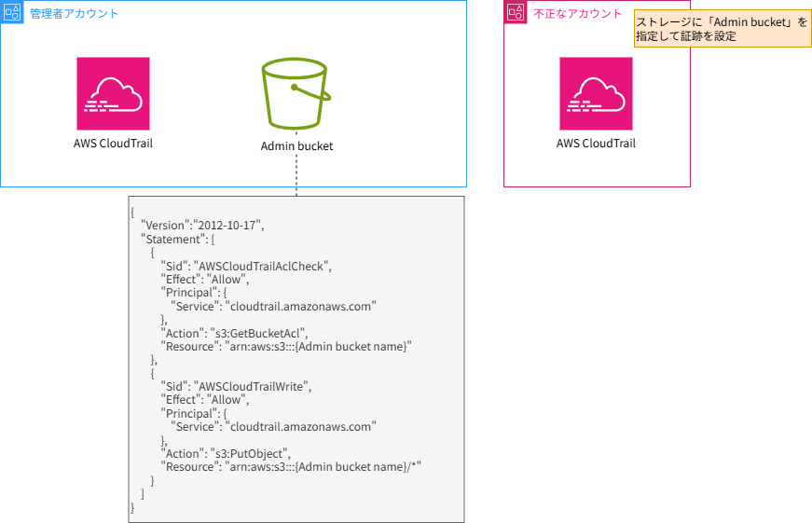Click the CloudTrail icon in 不正なアカウント
Viewport: 812px width, 523px height.
(x=596, y=94)
